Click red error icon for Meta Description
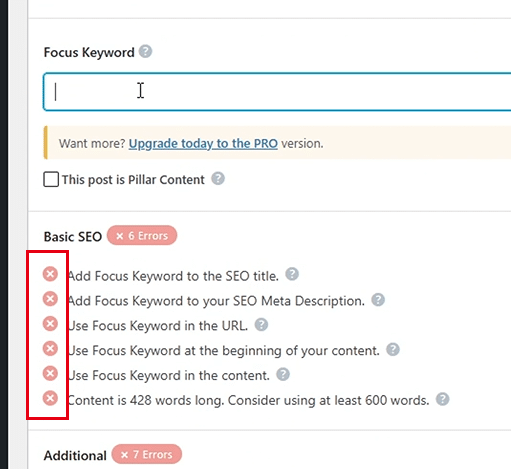511x469 pixels. pyautogui.click(x=50, y=299)
